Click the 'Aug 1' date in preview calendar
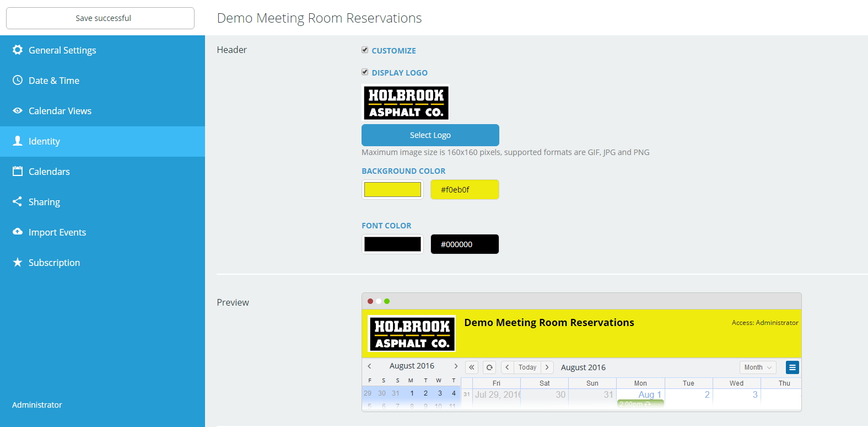Viewport: 868px width, 427px height. [650, 394]
